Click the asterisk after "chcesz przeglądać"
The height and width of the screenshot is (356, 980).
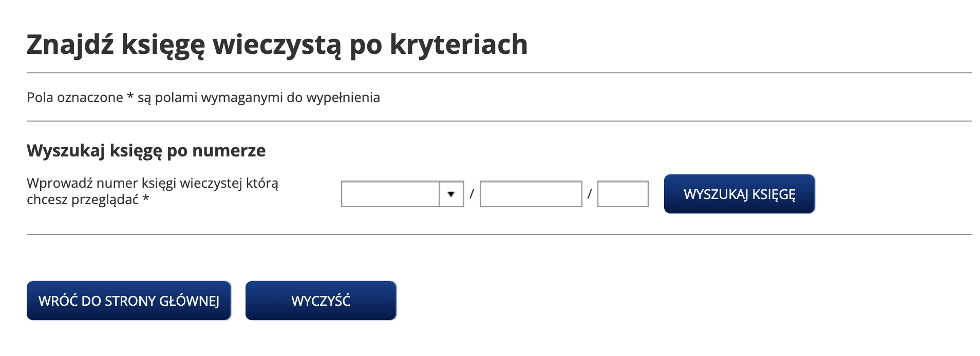pos(146,199)
